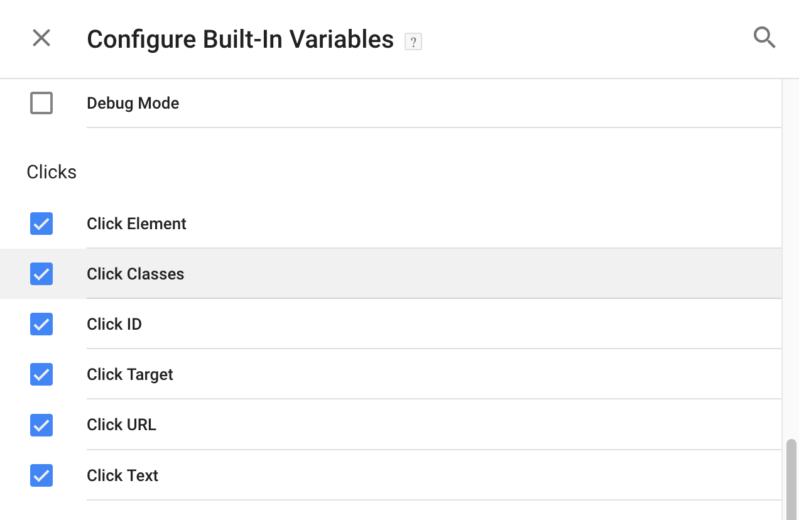
Task: Close the Configure Built-In Variables panel
Action: click(x=41, y=38)
